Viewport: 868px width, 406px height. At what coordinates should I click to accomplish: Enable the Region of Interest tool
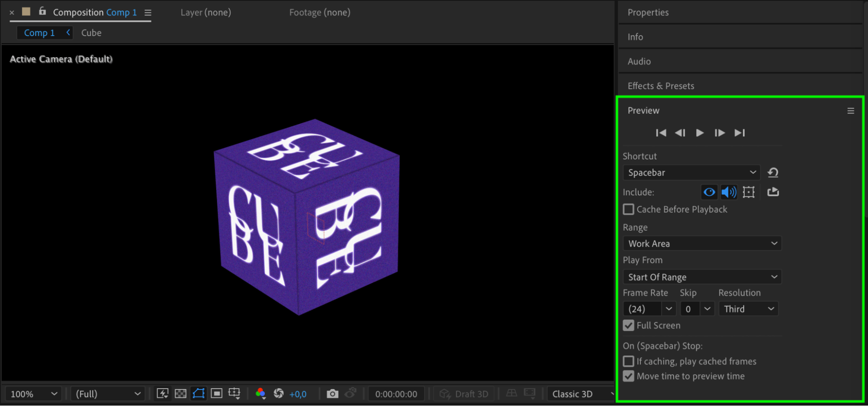[216, 393]
